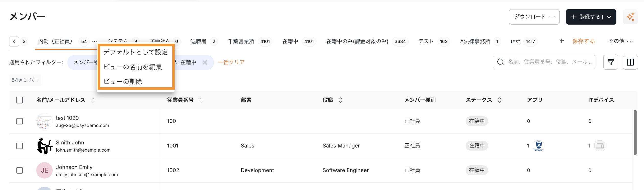644x190 pixels.
Task: Expand the 登録する dropdown arrow
Action: click(609, 17)
